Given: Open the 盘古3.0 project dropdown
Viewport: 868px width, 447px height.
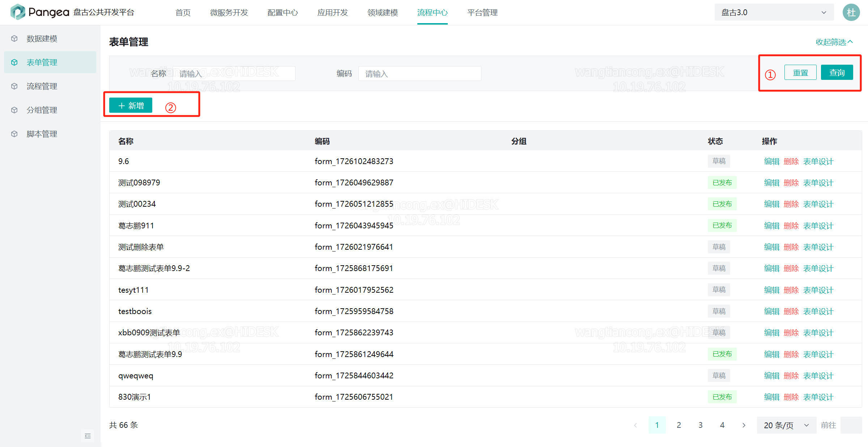Looking at the screenshot, I should coord(774,12).
